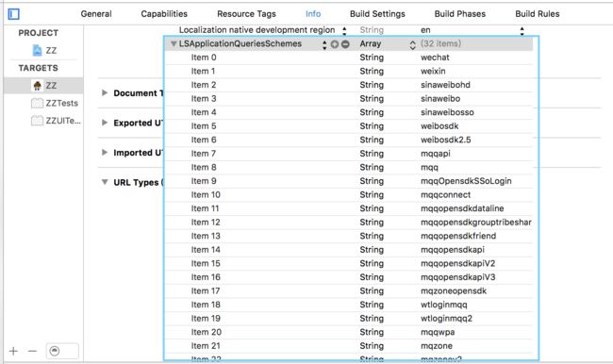Click the mqqopensdkapiV2 value

458,263
